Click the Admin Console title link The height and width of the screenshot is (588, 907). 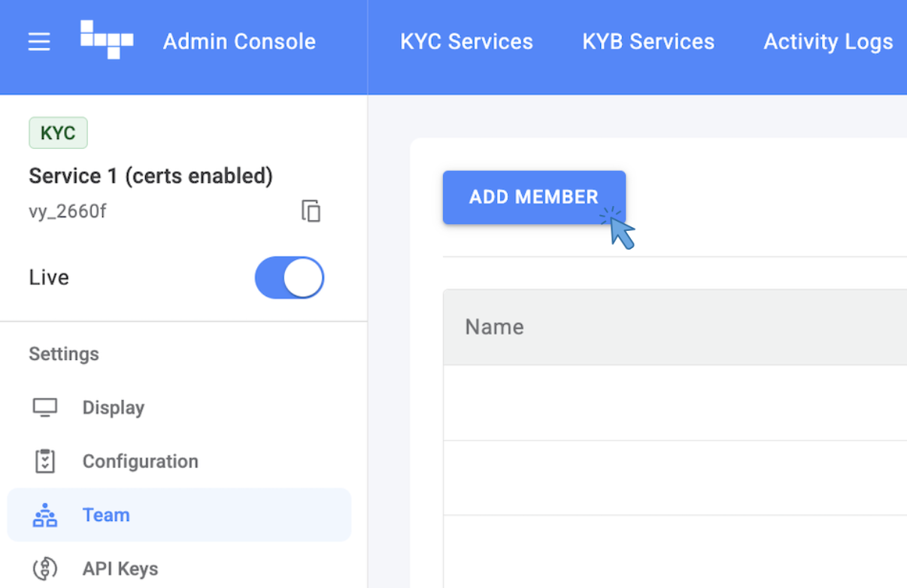click(239, 42)
